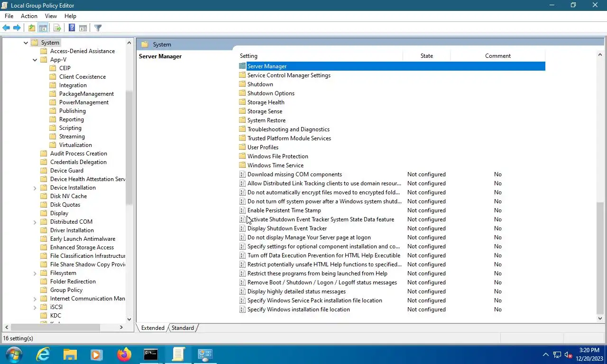Expand the Distributed COM node

pyautogui.click(x=35, y=222)
